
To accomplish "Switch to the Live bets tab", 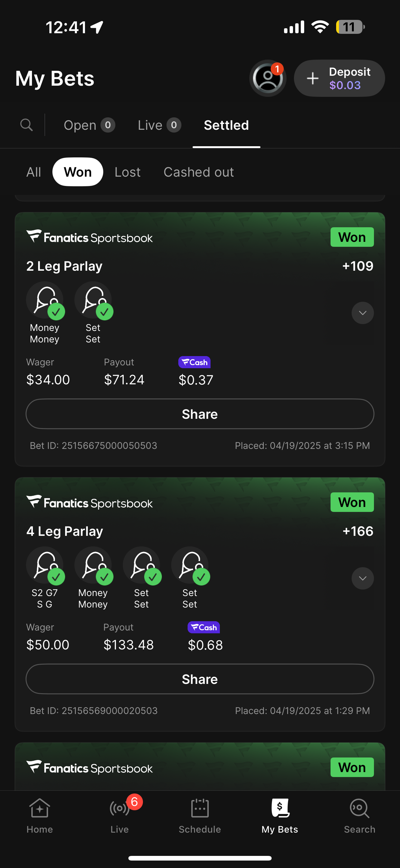I will (159, 125).
